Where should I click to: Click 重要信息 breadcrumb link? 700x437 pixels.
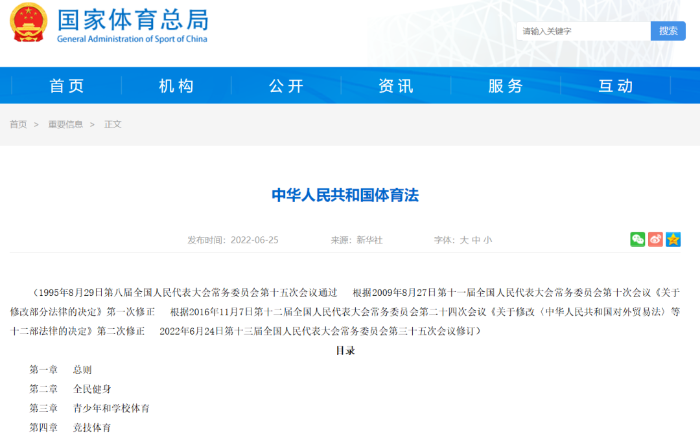pos(65,124)
